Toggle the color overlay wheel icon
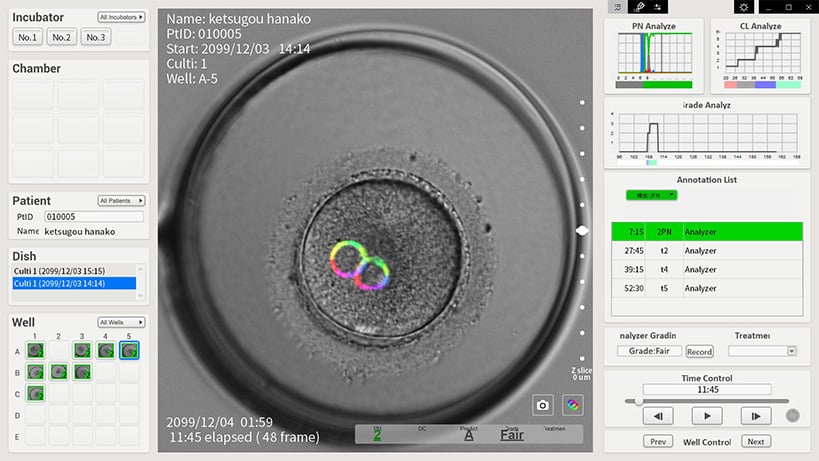The width and height of the screenshot is (819, 461). (572, 405)
